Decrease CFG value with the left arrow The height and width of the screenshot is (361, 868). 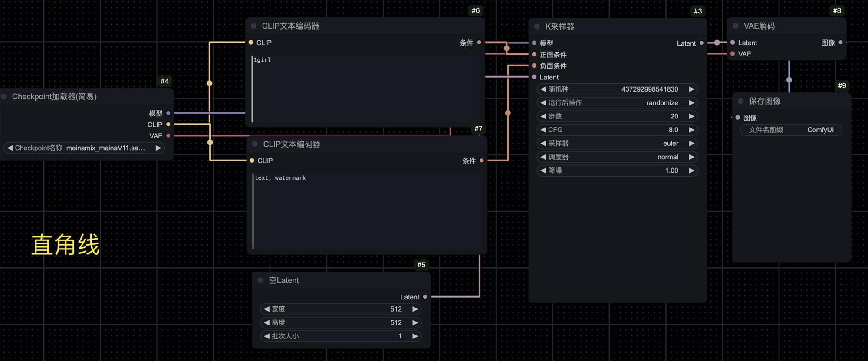click(x=543, y=130)
